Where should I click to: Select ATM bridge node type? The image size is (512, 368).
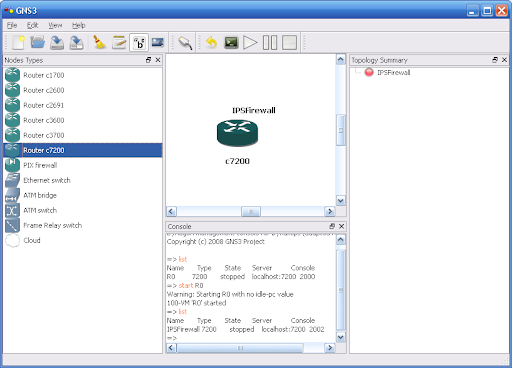click(x=83, y=195)
